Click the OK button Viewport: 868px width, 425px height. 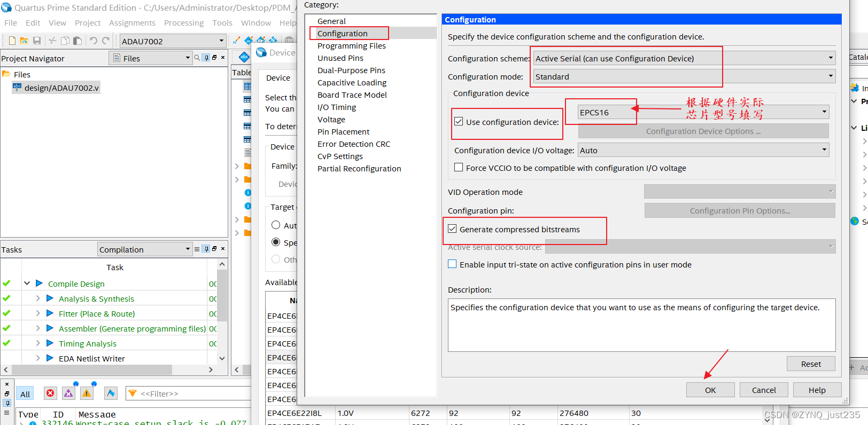coord(710,390)
